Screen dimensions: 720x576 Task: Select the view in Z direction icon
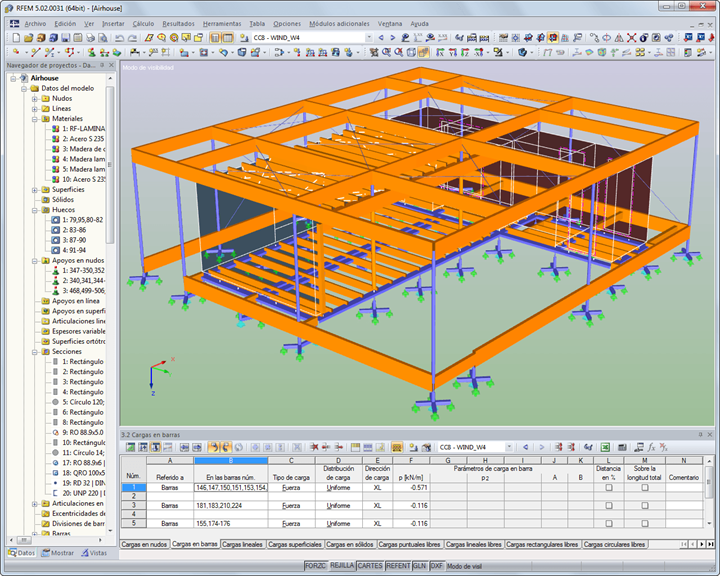tap(465, 52)
